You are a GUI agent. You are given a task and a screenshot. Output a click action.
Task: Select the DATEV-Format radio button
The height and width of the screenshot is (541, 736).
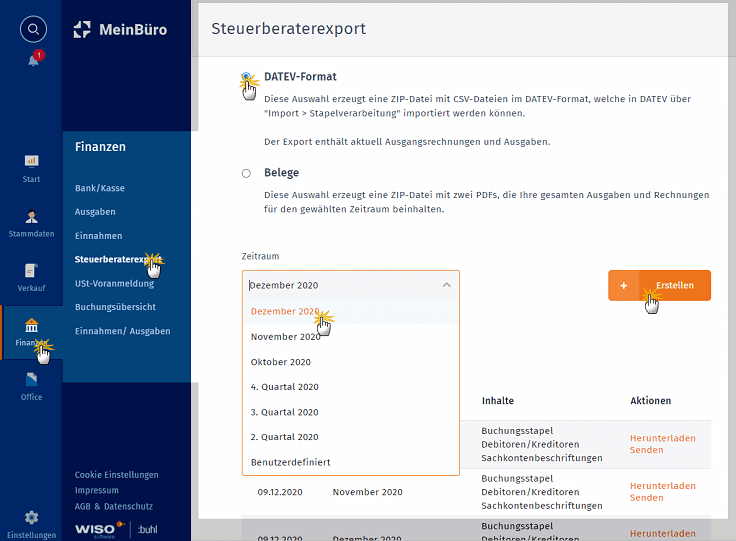246,76
